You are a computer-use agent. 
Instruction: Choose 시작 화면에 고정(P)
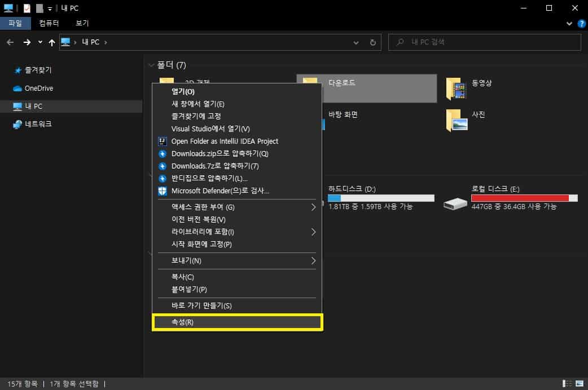[x=236, y=244]
